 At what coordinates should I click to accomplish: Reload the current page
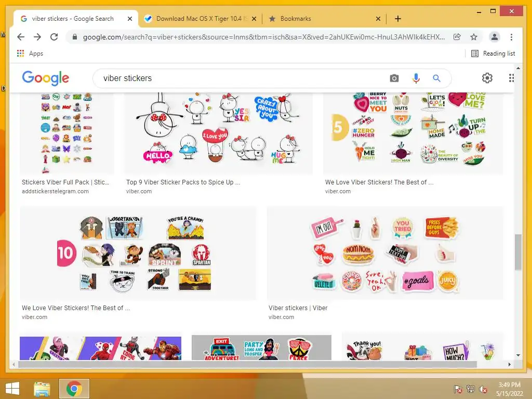pos(54,37)
